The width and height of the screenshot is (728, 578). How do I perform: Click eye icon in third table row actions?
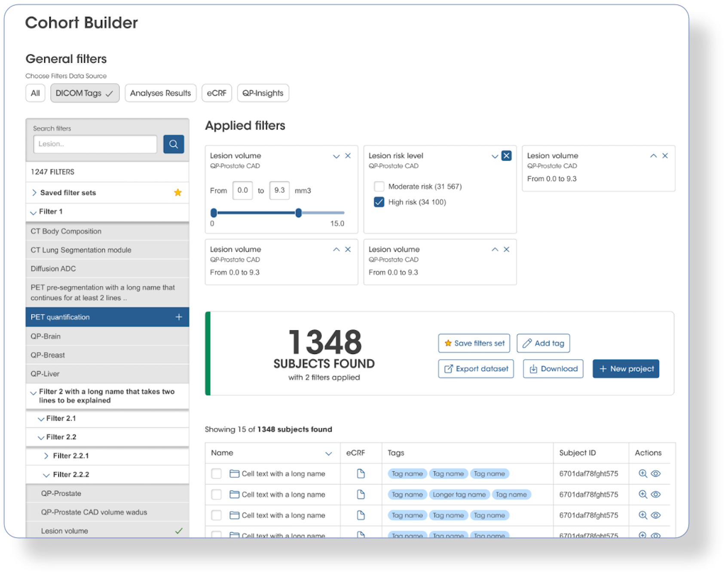coord(655,515)
